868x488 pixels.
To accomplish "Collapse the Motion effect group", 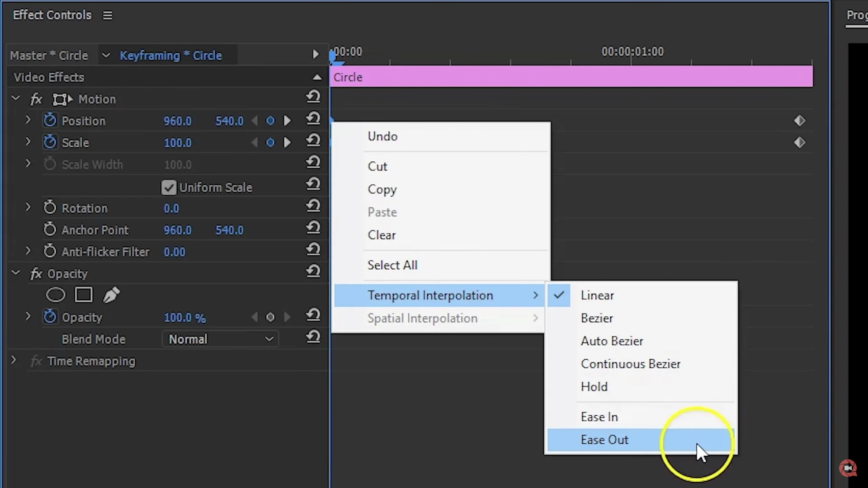I will 16,99.
